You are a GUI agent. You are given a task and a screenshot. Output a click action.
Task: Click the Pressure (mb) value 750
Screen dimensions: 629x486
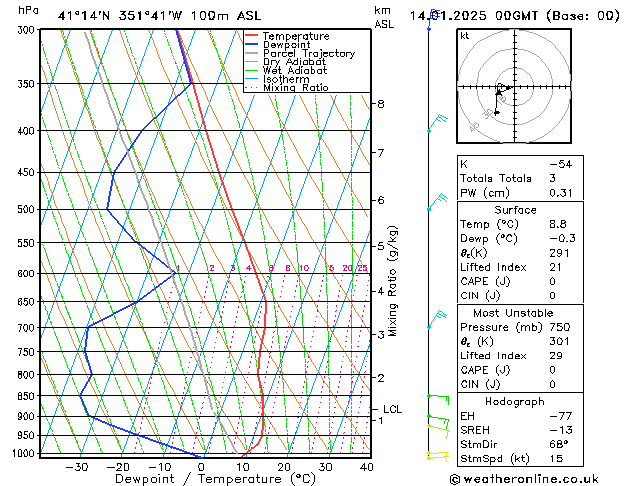tap(560, 327)
